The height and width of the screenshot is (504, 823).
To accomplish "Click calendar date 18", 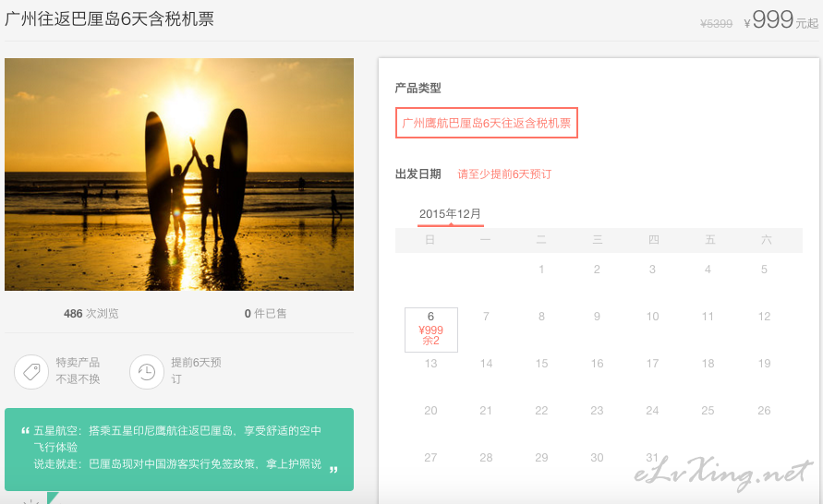I will pos(708,364).
